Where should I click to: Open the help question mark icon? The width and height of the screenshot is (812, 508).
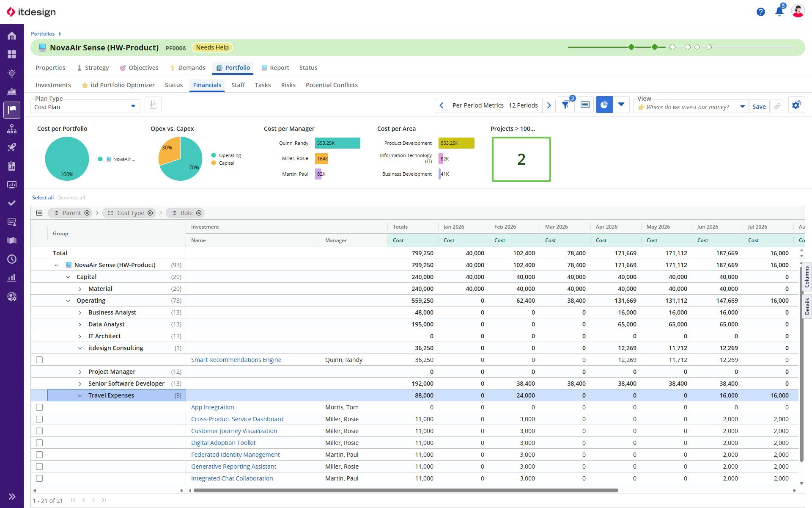761,12
